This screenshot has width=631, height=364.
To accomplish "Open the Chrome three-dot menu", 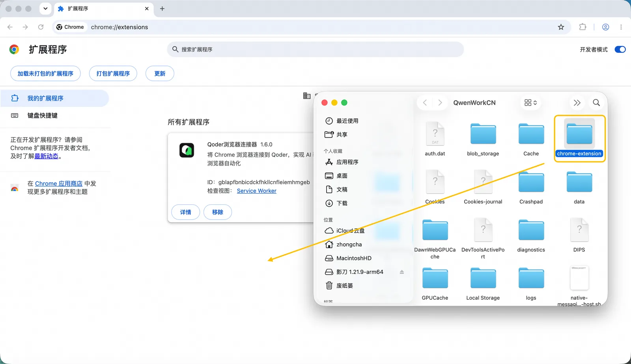I will [x=621, y=27].
